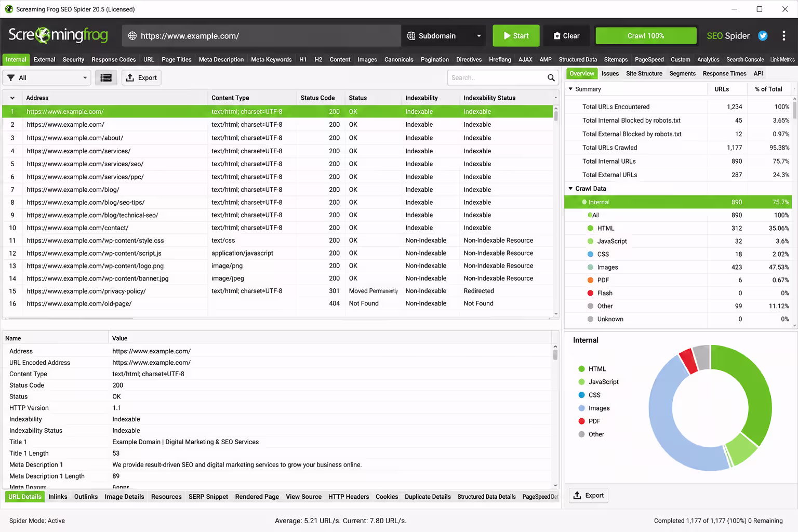Click the dot beside Images in Crawl Data
798x532 pixels.
point(590,267)
